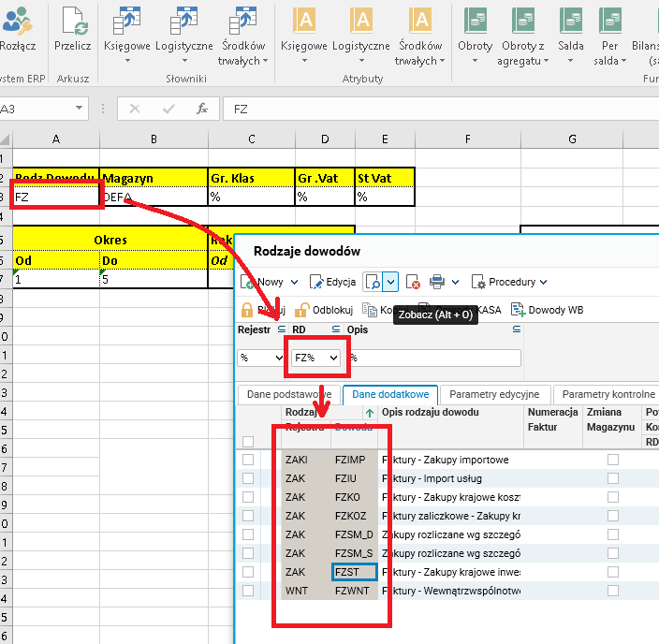The image size is (659, 644).
Task: Expand the Salda dropdown arrow
Action: (x=571, y=61)
